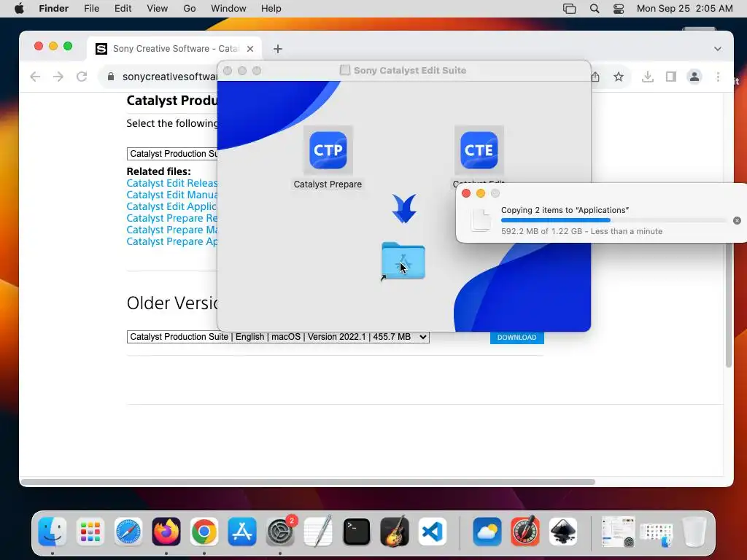This screenshot has height=560, width=747.
Task: Click the Chrome forward arrow
Action: pos(58,77)
